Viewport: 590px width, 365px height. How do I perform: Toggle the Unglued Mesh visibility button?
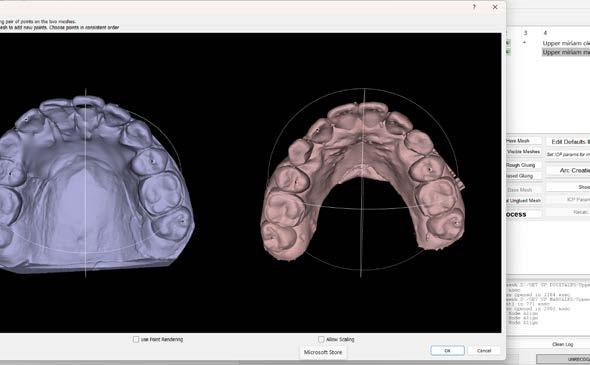point(524,201)
